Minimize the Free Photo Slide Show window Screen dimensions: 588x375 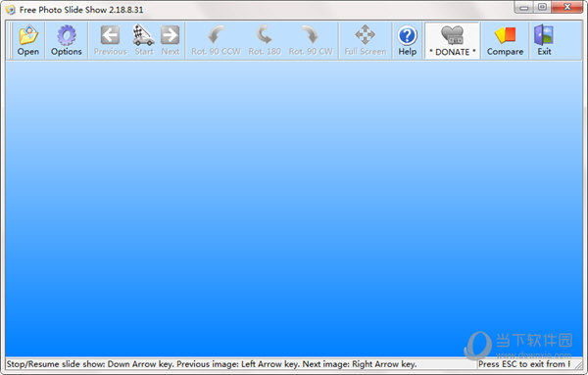[x=524, y=7]
